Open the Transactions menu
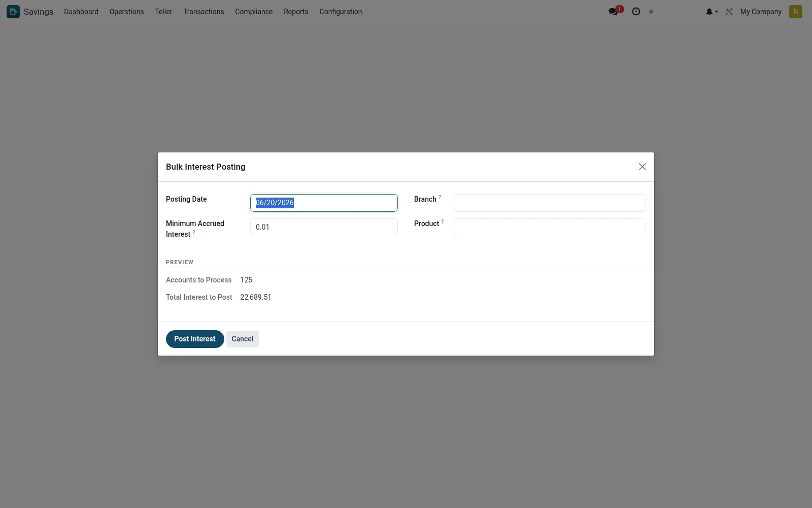Viewport: 812px width, 508px height. point(204,12)
